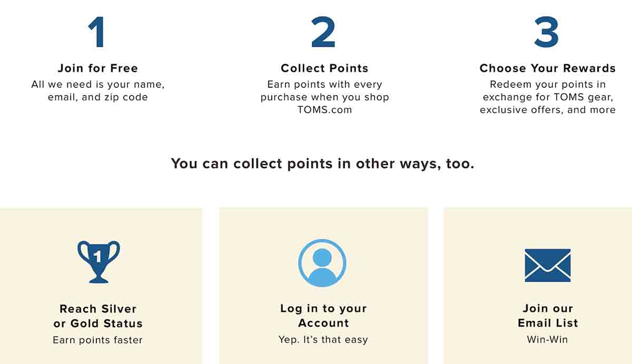Click the 'Earn points with every purchase' description

pos(324,97)
